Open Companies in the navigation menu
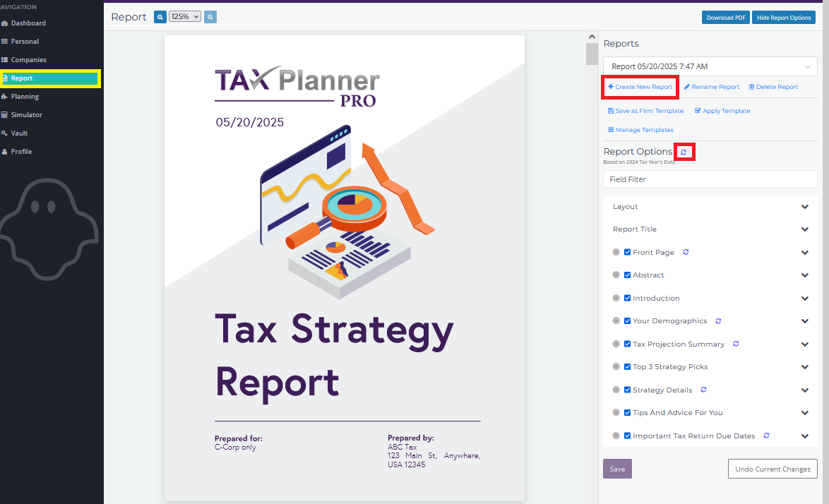 click(x=28, y=60)
